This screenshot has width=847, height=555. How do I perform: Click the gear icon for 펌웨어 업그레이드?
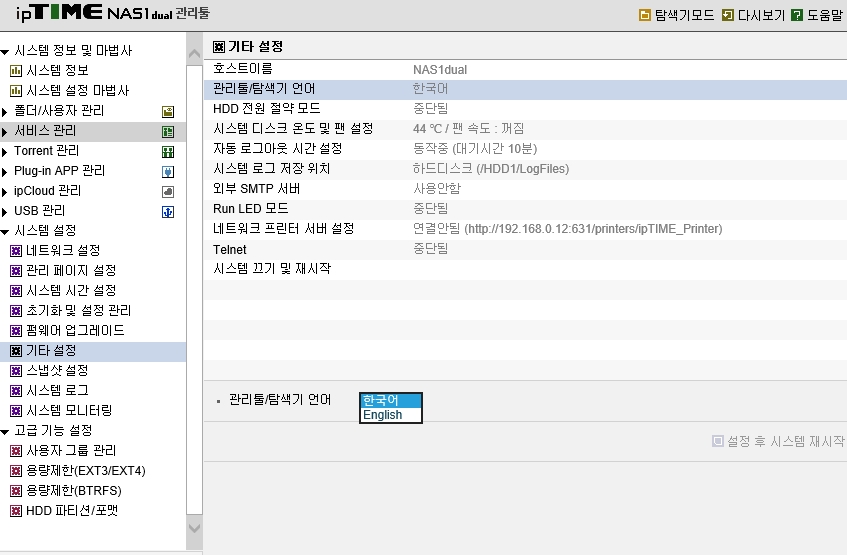[16, 331]
